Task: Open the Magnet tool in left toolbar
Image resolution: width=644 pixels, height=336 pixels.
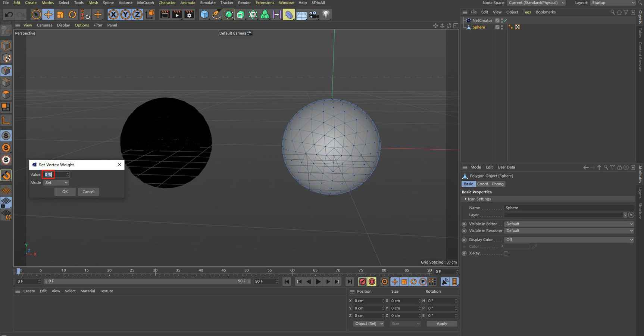Action: pyautogui.click(x=6, y=175)
